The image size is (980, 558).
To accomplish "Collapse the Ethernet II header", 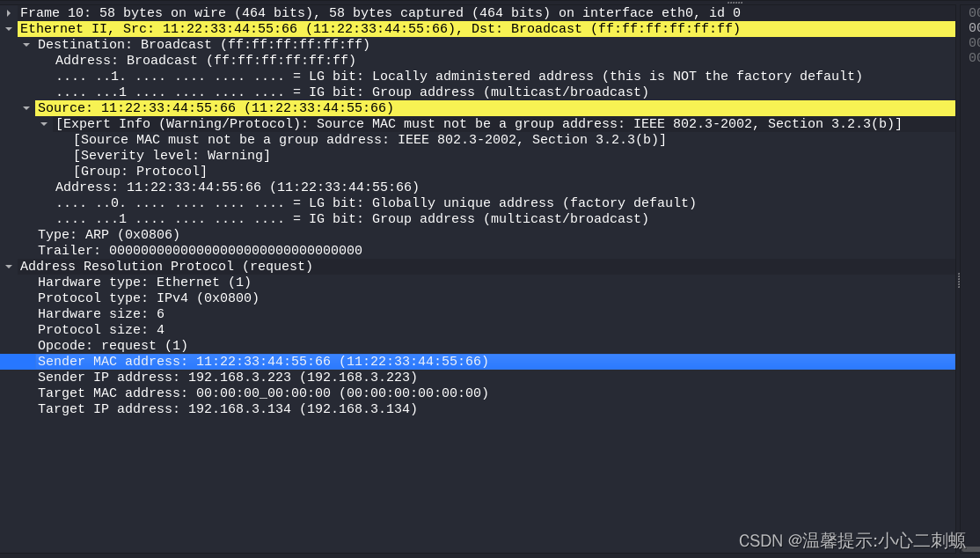I will tap(9, 28).
